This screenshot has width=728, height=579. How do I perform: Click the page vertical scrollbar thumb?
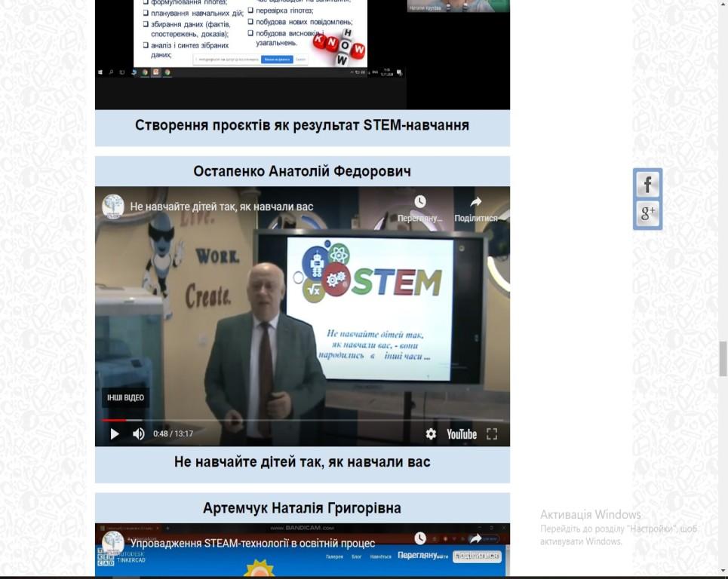point(723,359)
